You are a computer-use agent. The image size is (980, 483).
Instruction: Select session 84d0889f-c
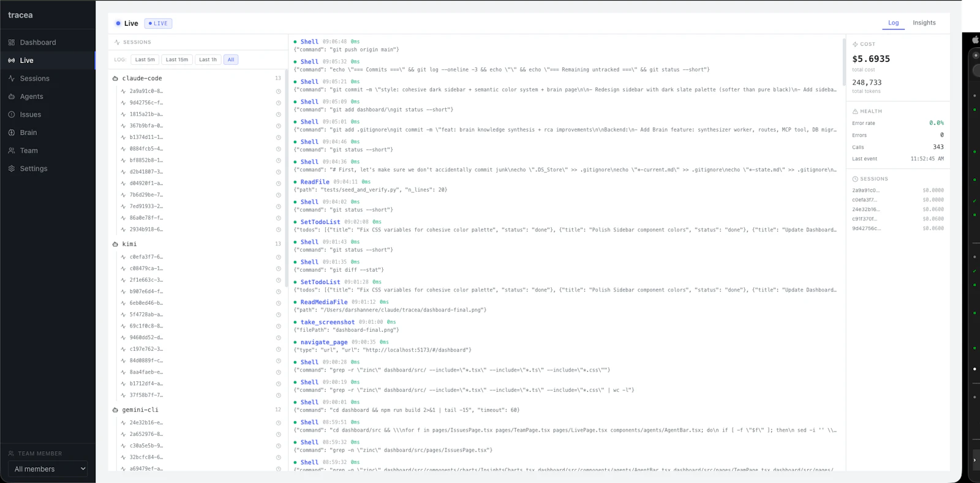pyautogui.click(x=201, y=361)
